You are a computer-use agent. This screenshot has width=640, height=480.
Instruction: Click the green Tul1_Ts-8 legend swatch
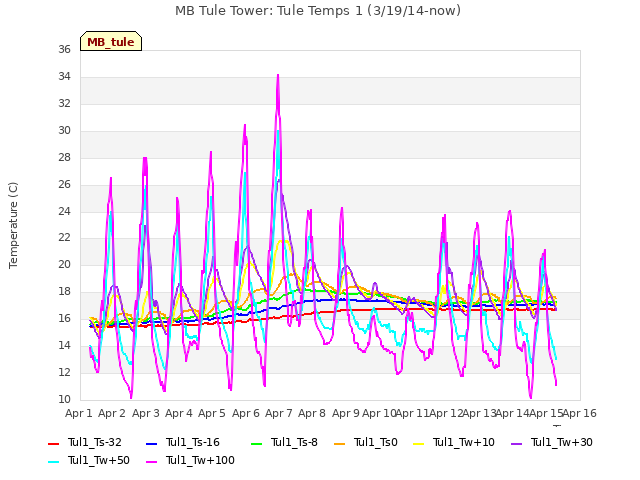coord(256,443)
